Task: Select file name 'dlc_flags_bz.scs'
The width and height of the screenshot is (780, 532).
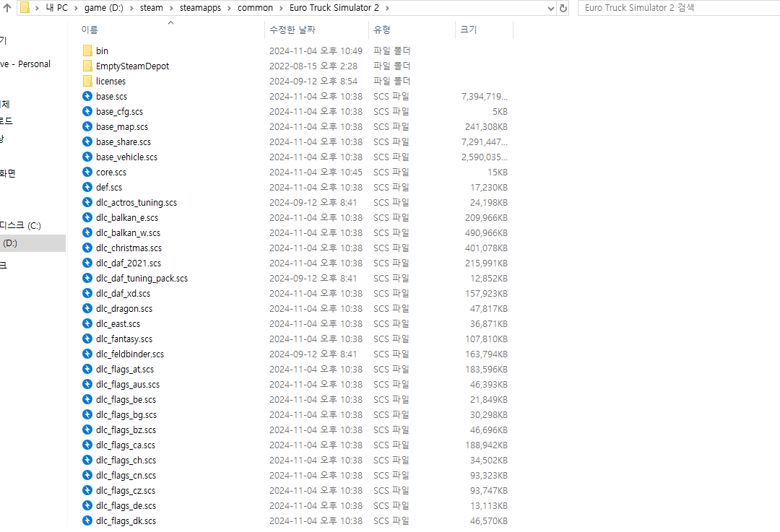Action: (x=126, y=430)
